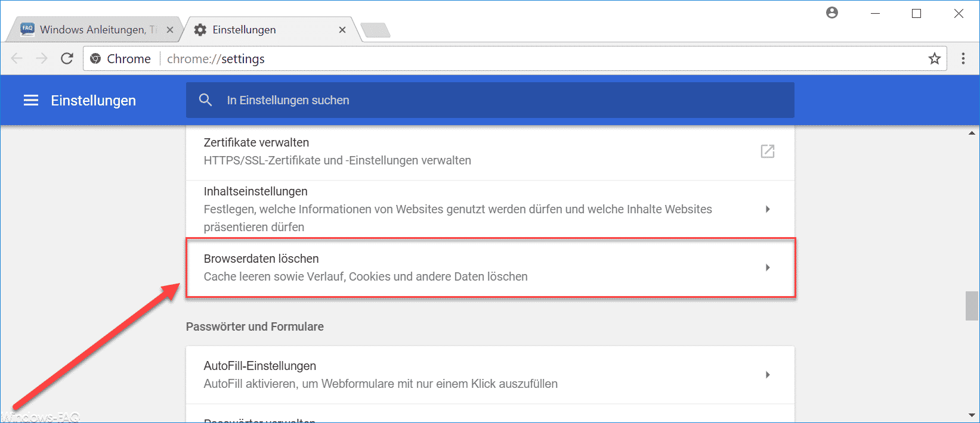Expand Browserdaten löschen with its arrow
Image resolution: width=980 pixels, height=423 pixels.
pos(768,268)
